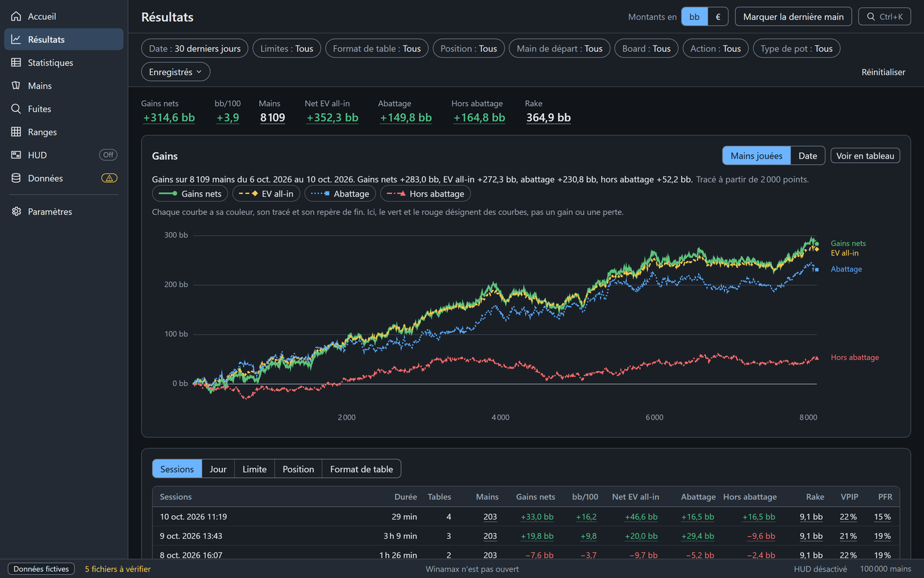Image resolution: width=924 pixels, height=578 pixels.
Task: Click 5 fichiers à vérifier in status bar
Action: coord(118,569)
